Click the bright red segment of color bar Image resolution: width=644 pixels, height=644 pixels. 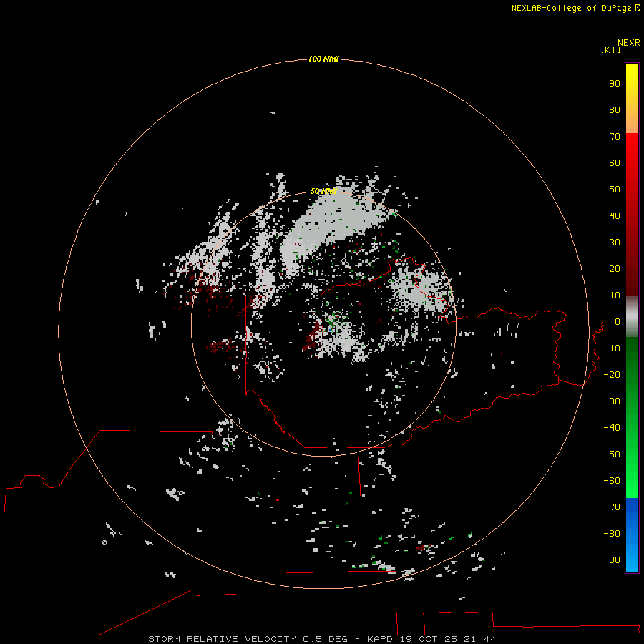632,215
